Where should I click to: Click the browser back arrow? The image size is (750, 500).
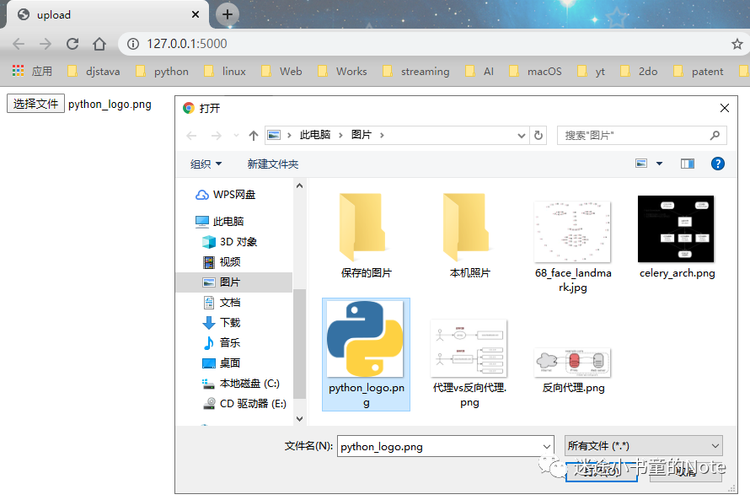tap(19, 44)
